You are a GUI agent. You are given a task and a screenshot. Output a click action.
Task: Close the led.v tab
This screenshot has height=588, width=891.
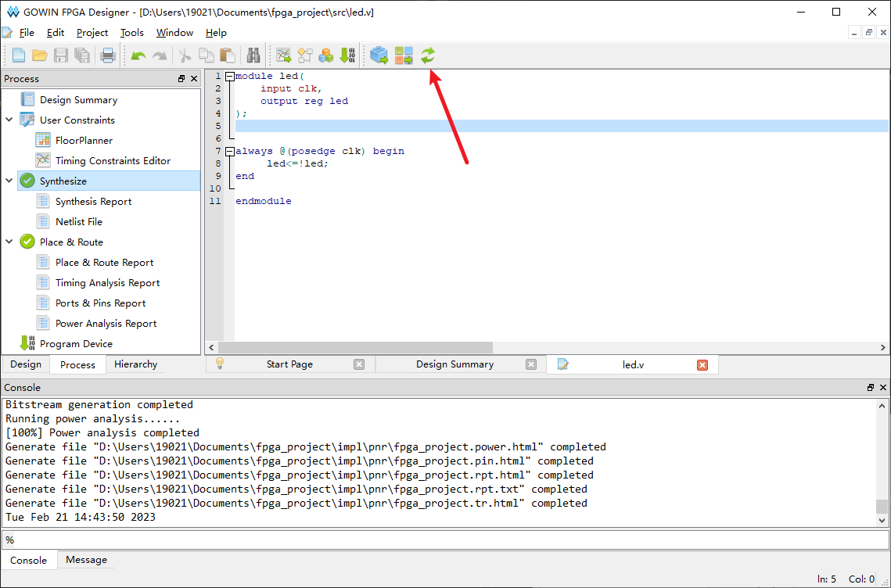coord(702,364)
